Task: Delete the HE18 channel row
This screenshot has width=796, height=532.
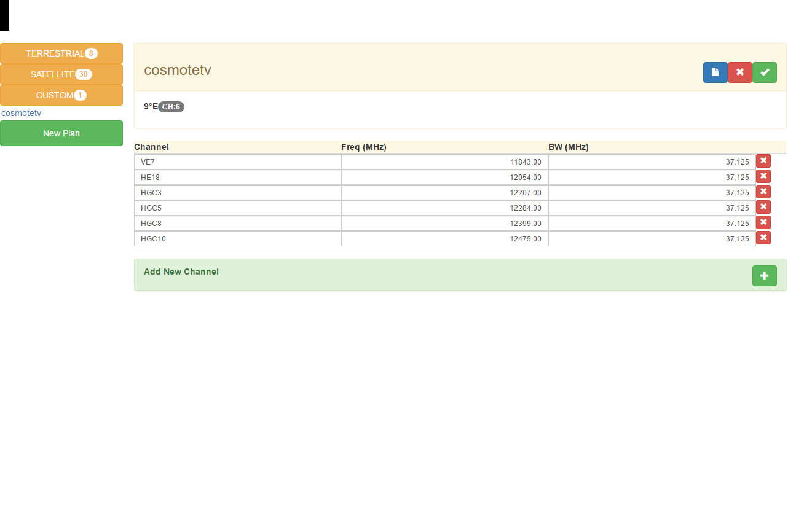Action: pyautogui.click(x=763, y=176)
